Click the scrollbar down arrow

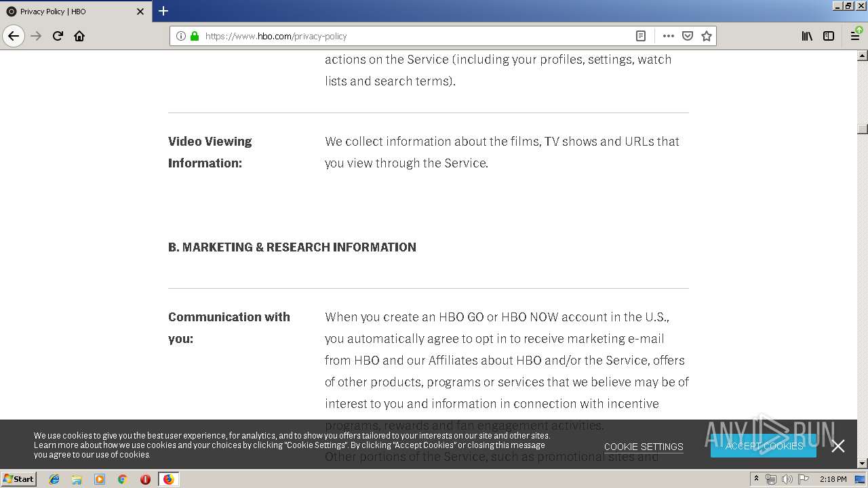[x=863, y=463]
